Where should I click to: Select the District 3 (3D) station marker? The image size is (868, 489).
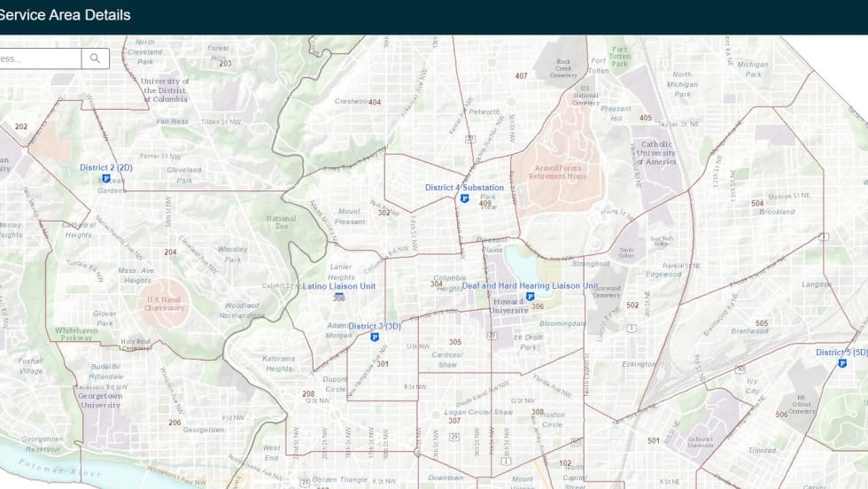[x=375, y=337]
